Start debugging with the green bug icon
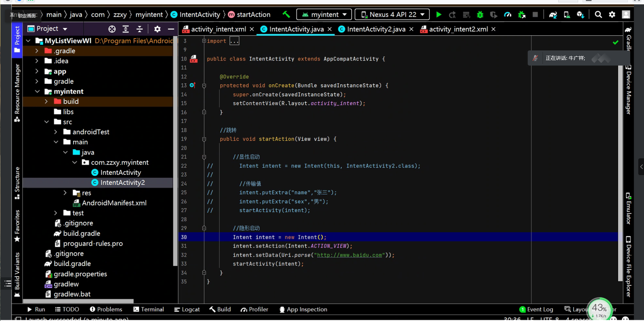The image size is (644, 321). point(480,15)
